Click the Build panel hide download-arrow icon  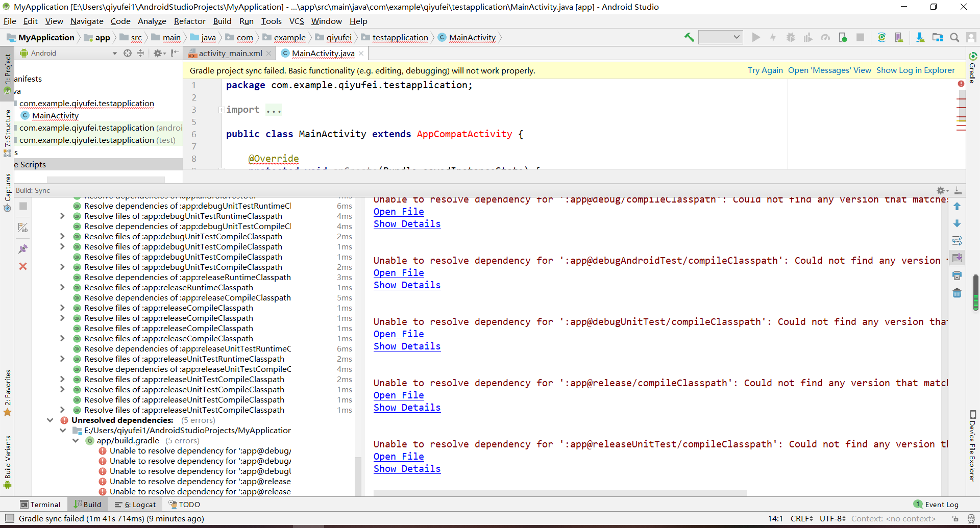pyautogui.click(x=958, y=190)
